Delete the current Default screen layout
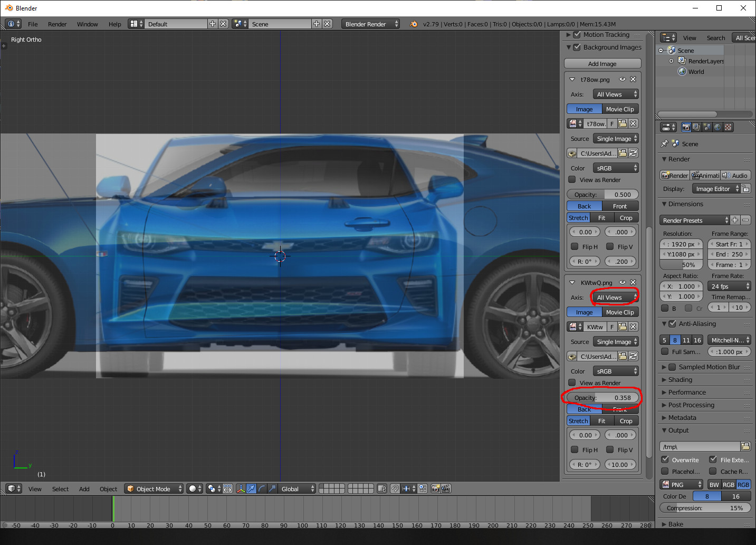756x545 pixels. pos(223,24)
